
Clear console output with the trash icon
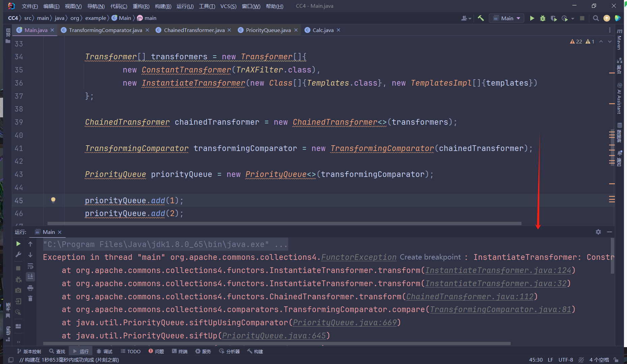[x=30, y=298]
